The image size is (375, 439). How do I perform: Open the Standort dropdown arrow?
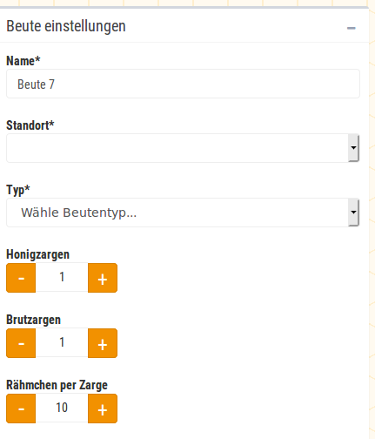353,148
